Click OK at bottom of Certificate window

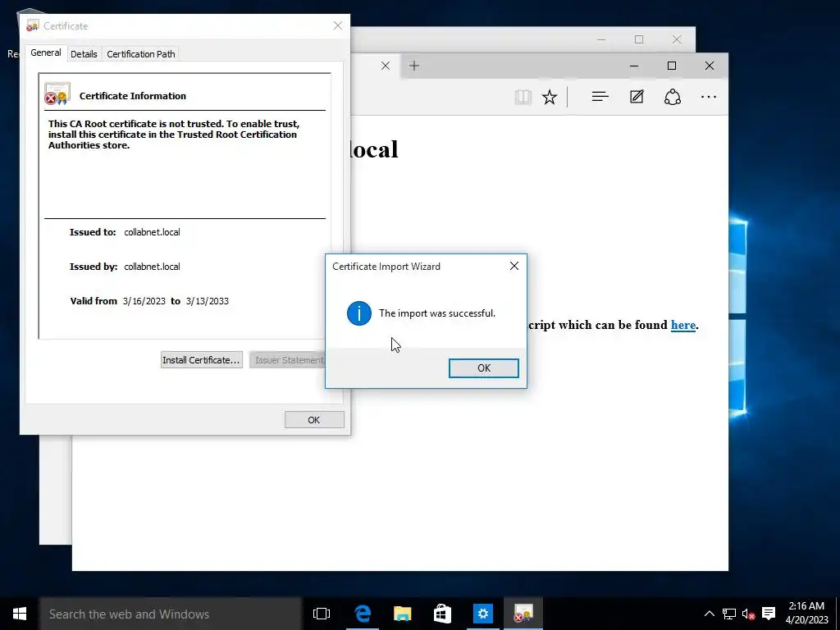point(314,420)
